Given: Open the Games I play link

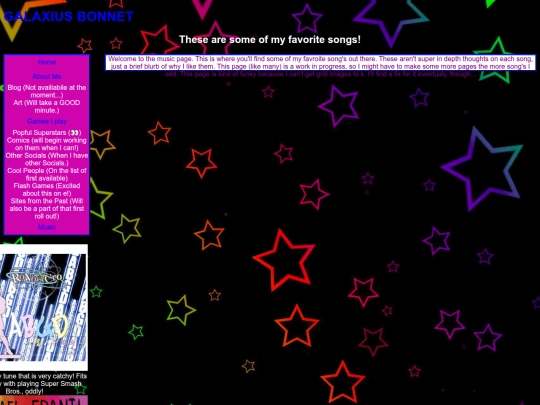Looking at the screenshot, I should pyautogui.click(x=47, y=121).
